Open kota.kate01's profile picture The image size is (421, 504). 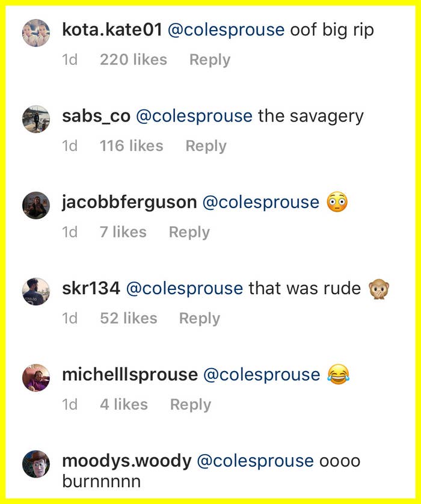tap(35, 32)
